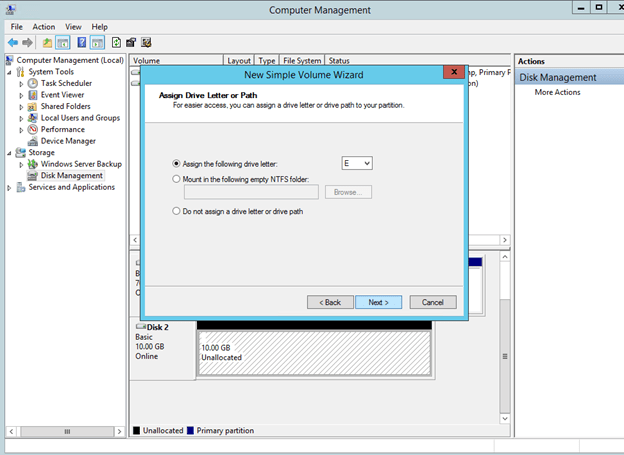Collapse the System Tools tree node

point(10,72)
